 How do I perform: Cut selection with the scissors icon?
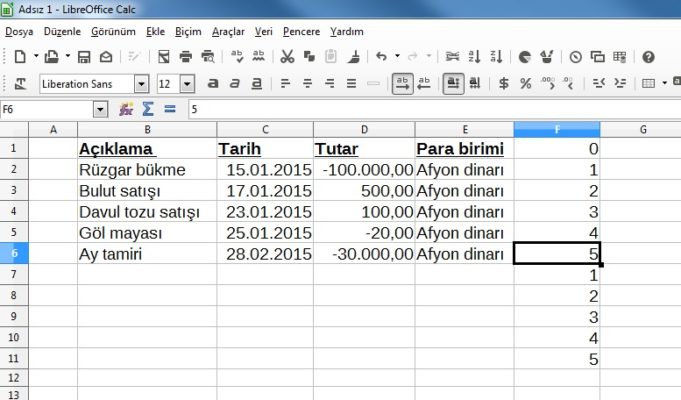(x=287, y=57)
